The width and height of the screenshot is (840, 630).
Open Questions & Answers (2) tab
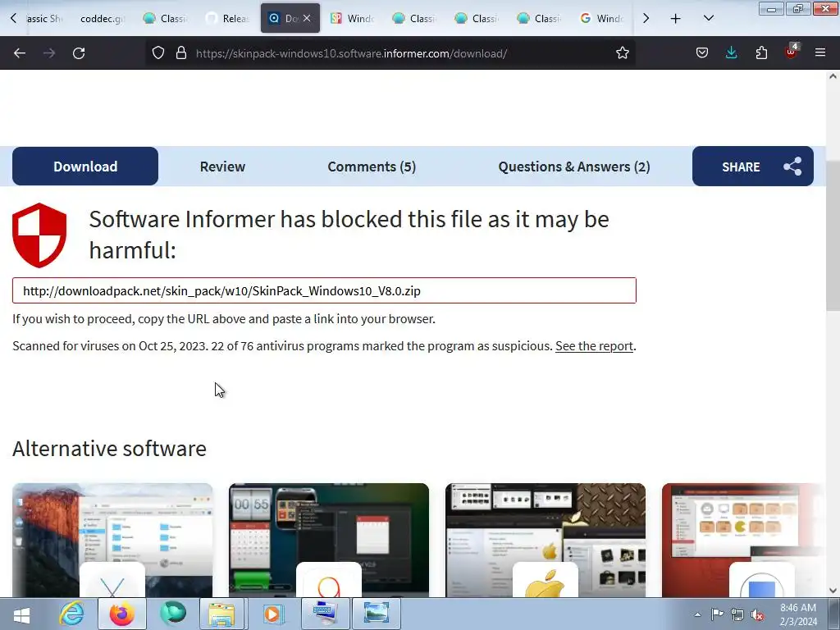click(573, 167)
